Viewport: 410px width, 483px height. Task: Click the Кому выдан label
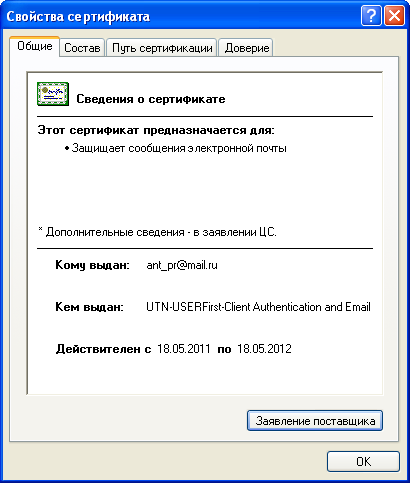(92, 265)
